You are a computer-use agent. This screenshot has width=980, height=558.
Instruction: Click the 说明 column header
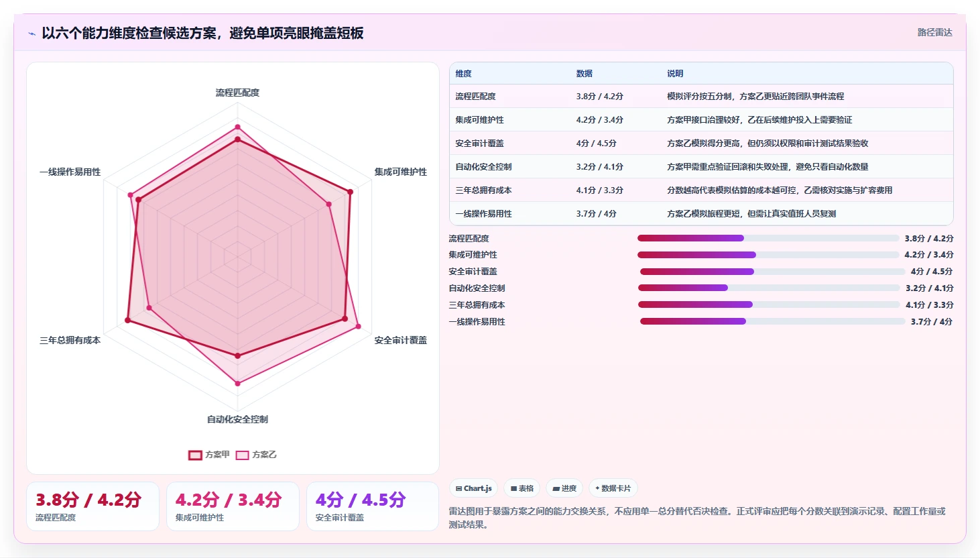click(x=675, y=74)
